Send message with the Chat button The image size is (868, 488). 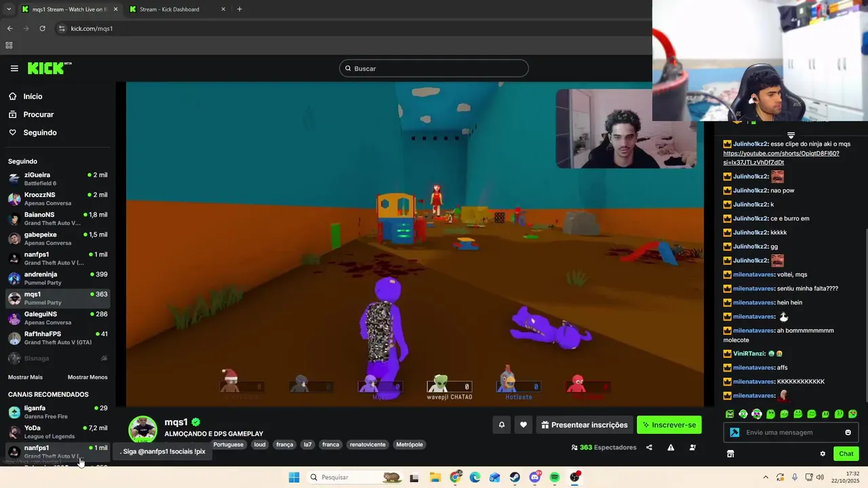click(x=846, y=453)
